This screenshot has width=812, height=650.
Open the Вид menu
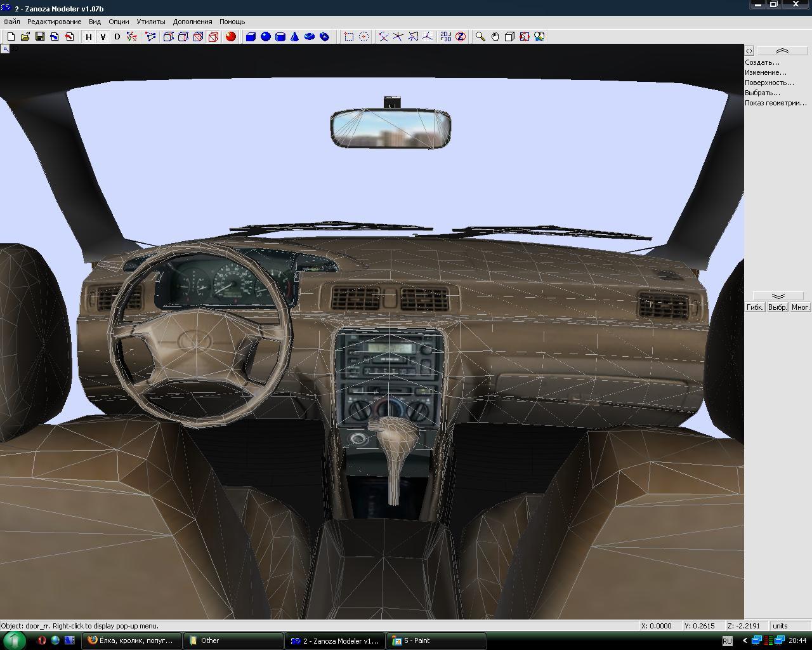tap(95, 22)
